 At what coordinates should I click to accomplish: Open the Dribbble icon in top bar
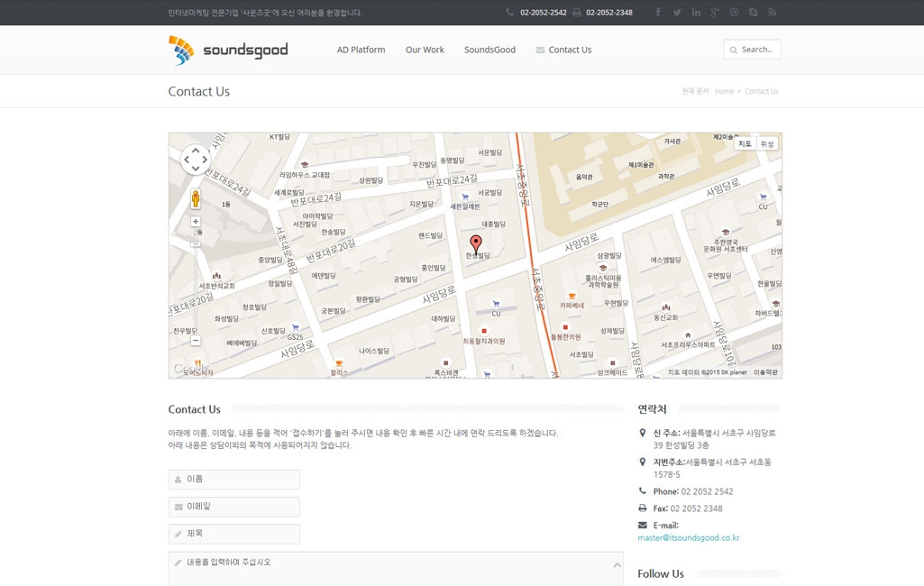(735, 13)
